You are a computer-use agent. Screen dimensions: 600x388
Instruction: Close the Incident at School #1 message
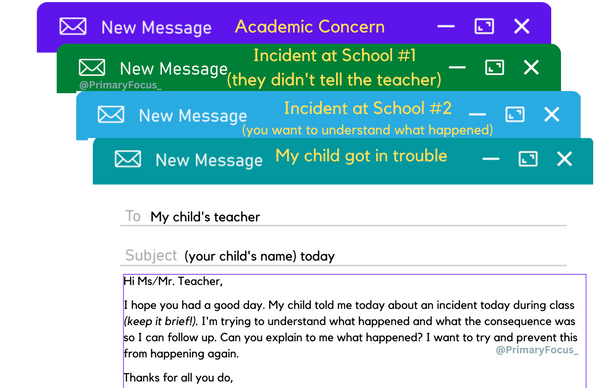[531, 67]
